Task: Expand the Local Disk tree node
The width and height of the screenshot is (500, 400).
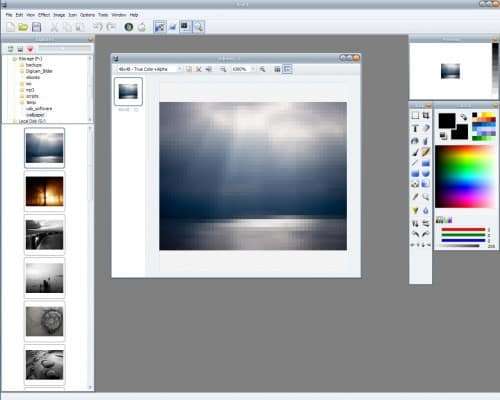Action: pos(14,121)
